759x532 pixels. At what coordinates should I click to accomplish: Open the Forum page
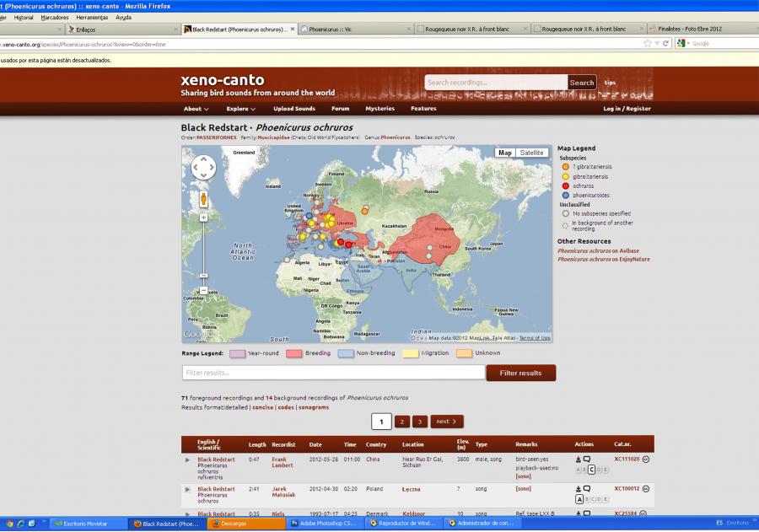pyautogui.click(x=341, y=109)
